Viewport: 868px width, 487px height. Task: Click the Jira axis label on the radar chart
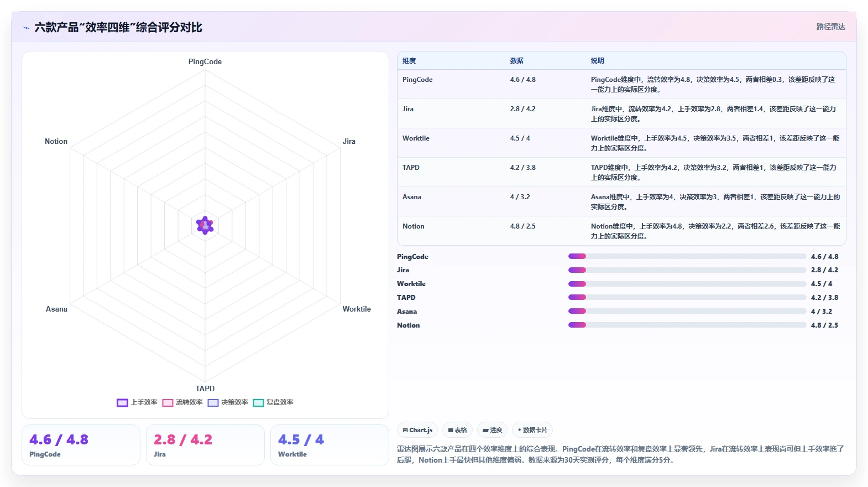(349, 141)
